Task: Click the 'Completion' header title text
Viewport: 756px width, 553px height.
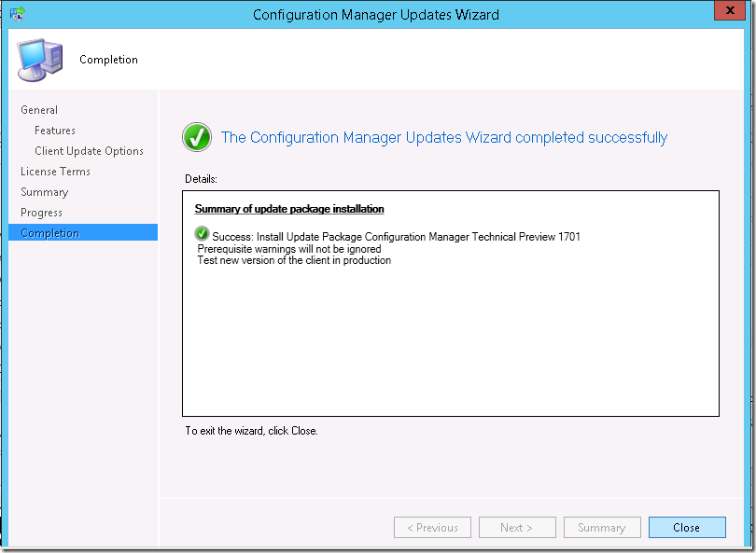Action: [108, 60]
